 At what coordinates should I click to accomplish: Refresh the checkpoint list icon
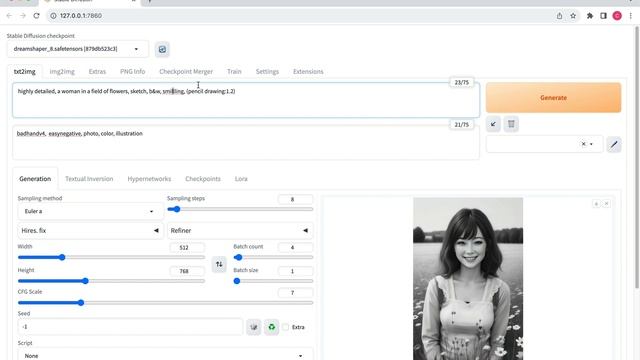coord(162,49)
